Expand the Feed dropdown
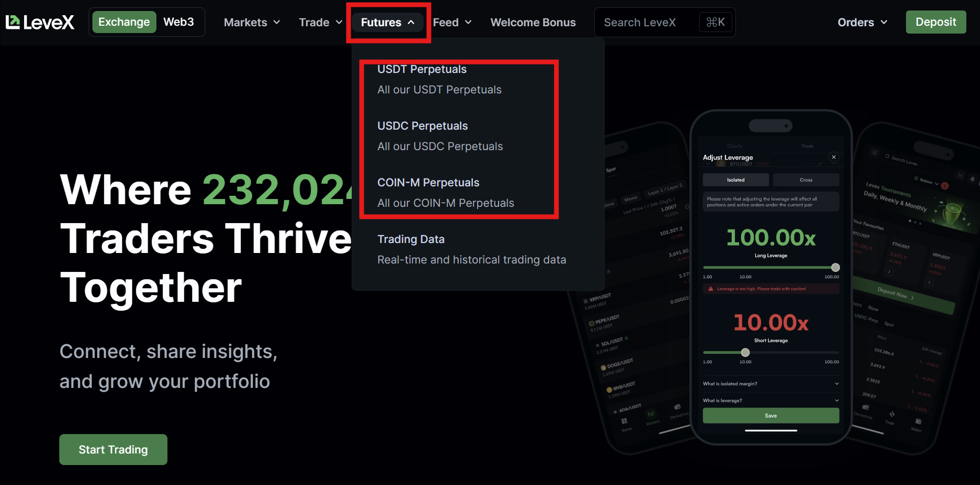 point(452,23)
